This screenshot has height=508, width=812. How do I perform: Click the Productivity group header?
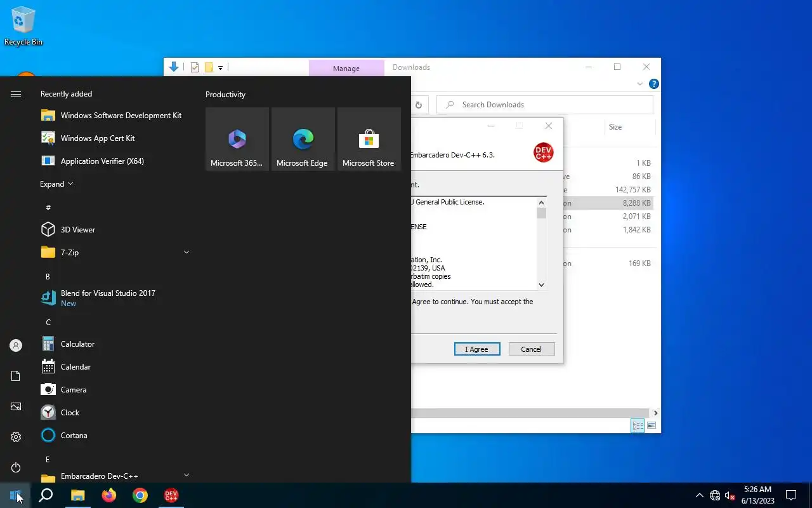coord(225,95)
